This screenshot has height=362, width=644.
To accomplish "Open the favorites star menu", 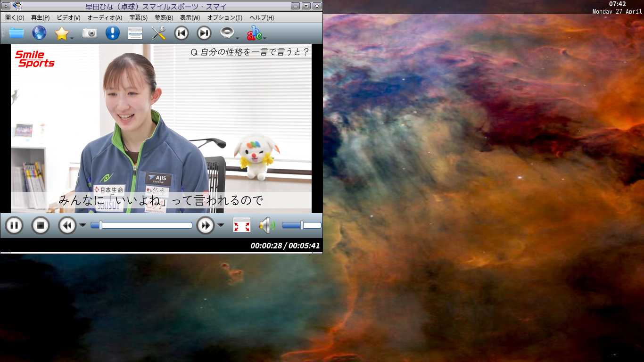I will click(62, 33).
